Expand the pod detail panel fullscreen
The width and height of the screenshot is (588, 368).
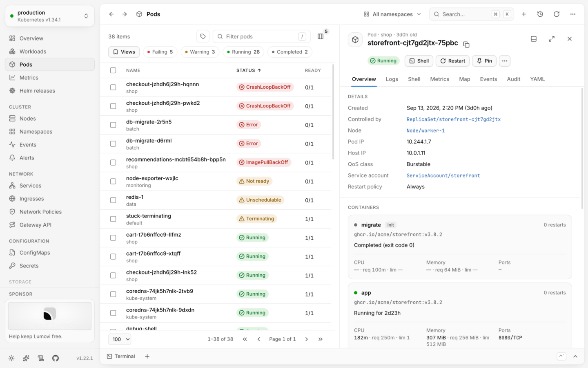pyautogui.click(x=552, y=39)
